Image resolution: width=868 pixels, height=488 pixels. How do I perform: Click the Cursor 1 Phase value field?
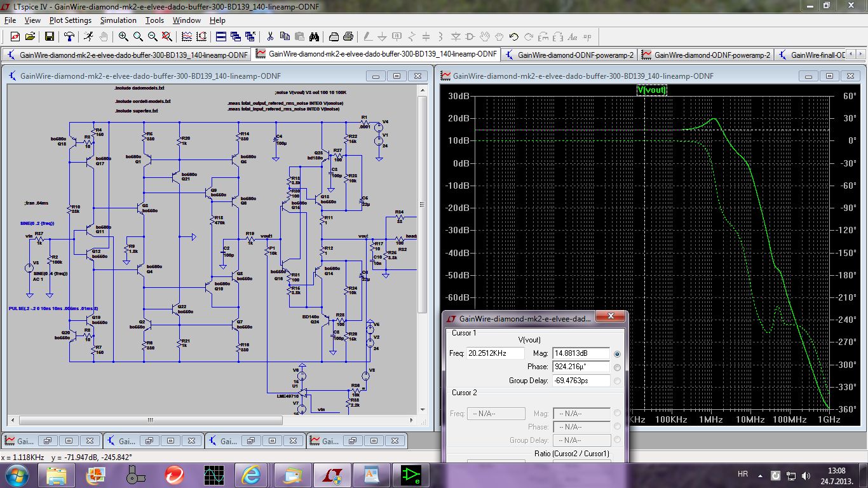click(581, 367)
